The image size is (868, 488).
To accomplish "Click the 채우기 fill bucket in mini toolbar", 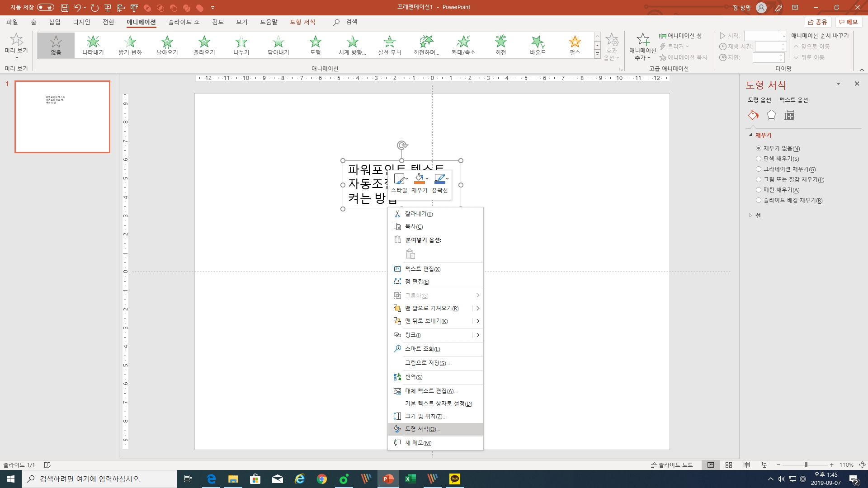I will tap(419, 178).
